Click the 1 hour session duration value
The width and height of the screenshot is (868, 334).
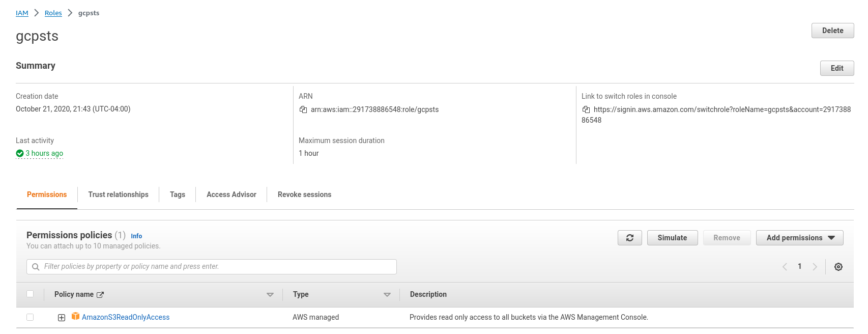click(x=309, y=153)
